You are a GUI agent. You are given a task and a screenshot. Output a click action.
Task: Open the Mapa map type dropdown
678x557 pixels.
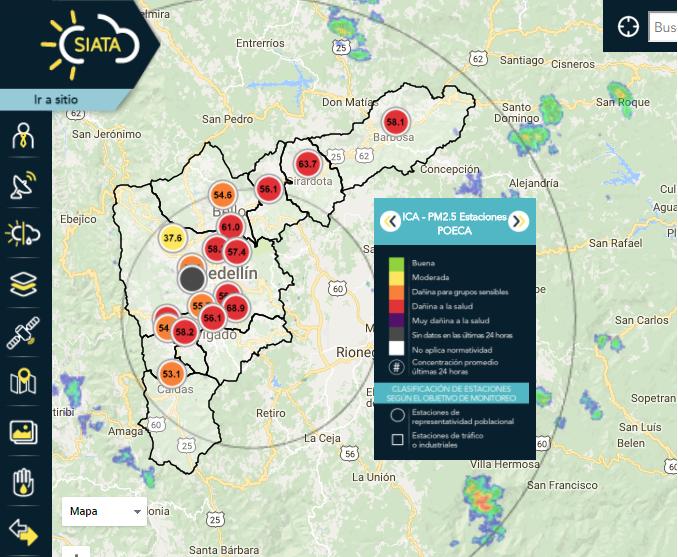click(105, 511)
